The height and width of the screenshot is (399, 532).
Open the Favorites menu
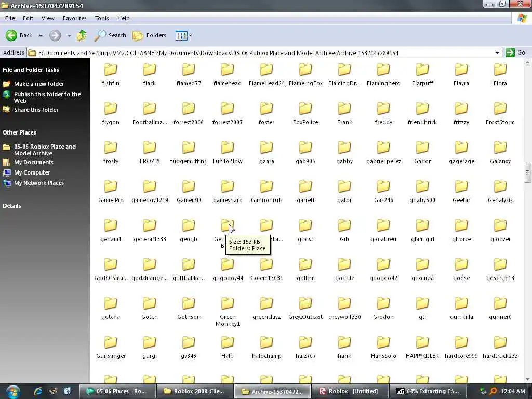coord(75,18)
